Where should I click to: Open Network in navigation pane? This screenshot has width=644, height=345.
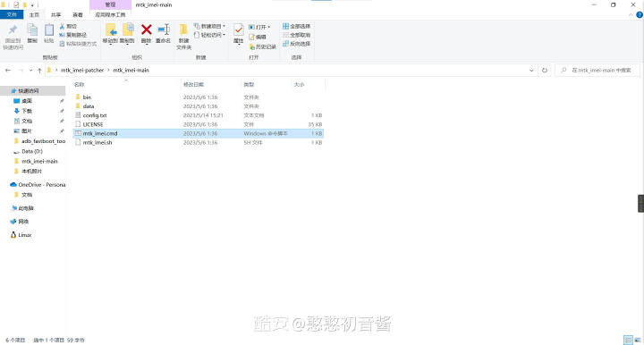click(23, 222)
